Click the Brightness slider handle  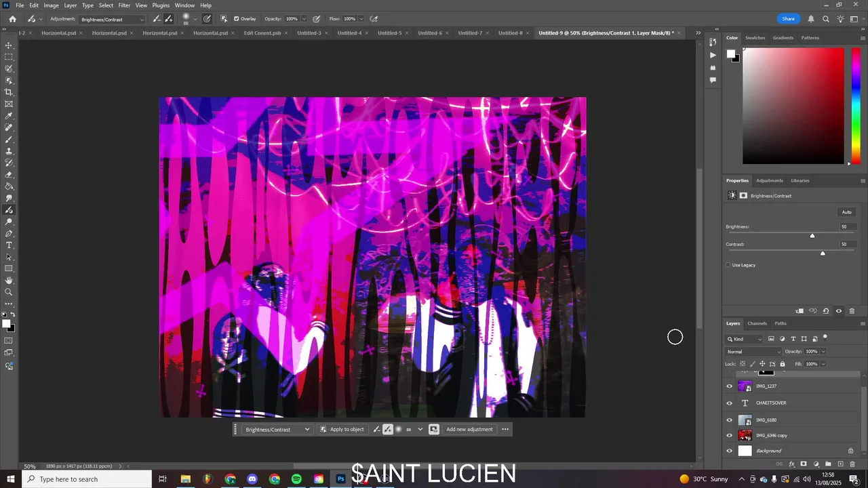tap(812, 236)
